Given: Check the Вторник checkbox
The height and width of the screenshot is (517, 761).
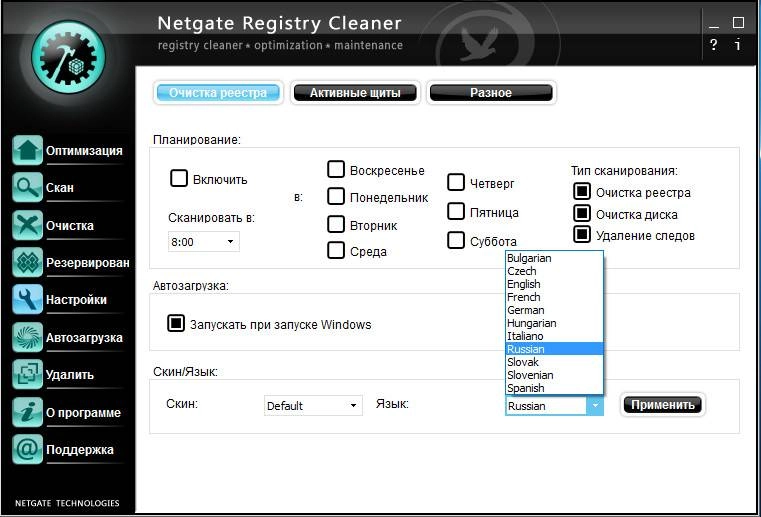Looking at the screenshot, I should 336,224.
